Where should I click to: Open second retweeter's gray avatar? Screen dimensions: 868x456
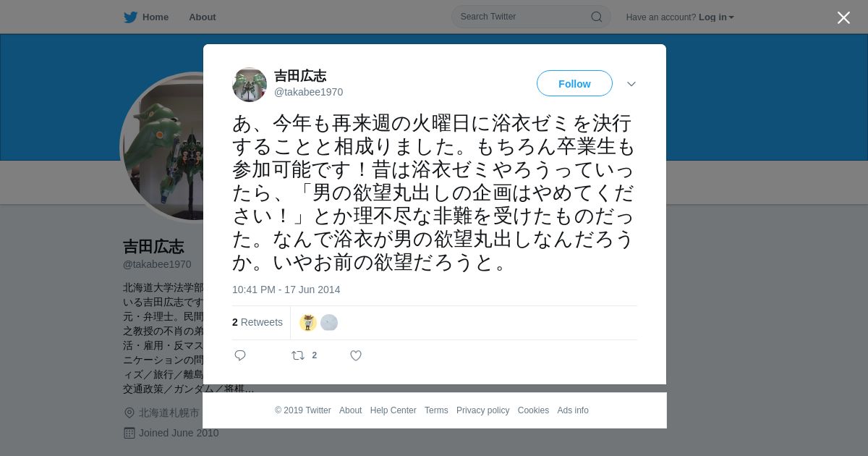coord(329,323)
